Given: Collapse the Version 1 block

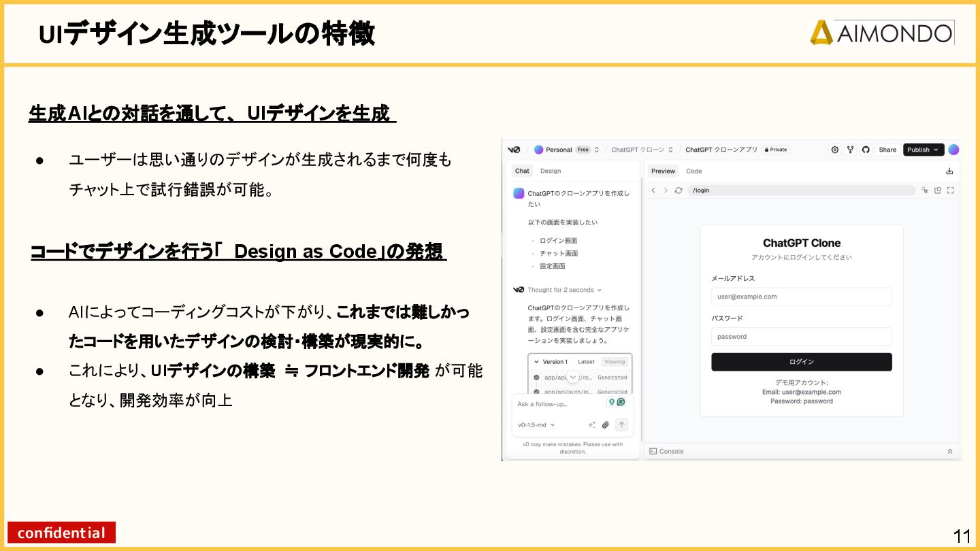Looking at the screenshot, I should (536, 362).
